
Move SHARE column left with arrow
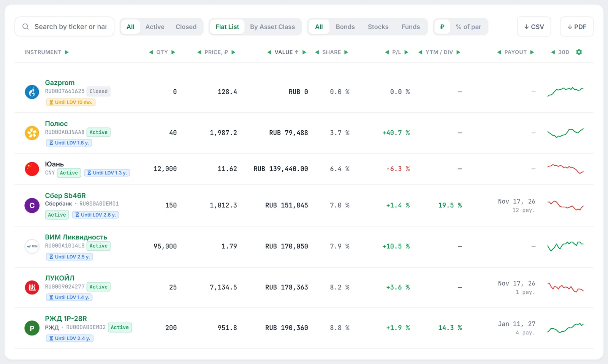317,52
